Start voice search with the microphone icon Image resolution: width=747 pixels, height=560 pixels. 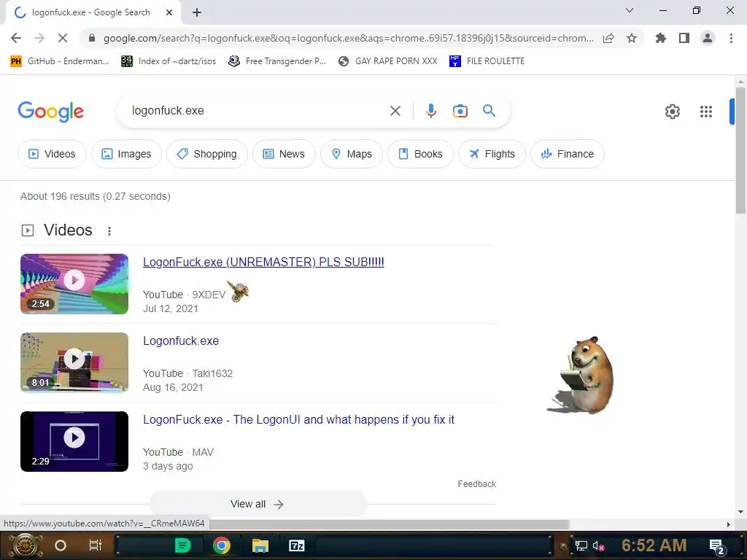click(430, 111)
